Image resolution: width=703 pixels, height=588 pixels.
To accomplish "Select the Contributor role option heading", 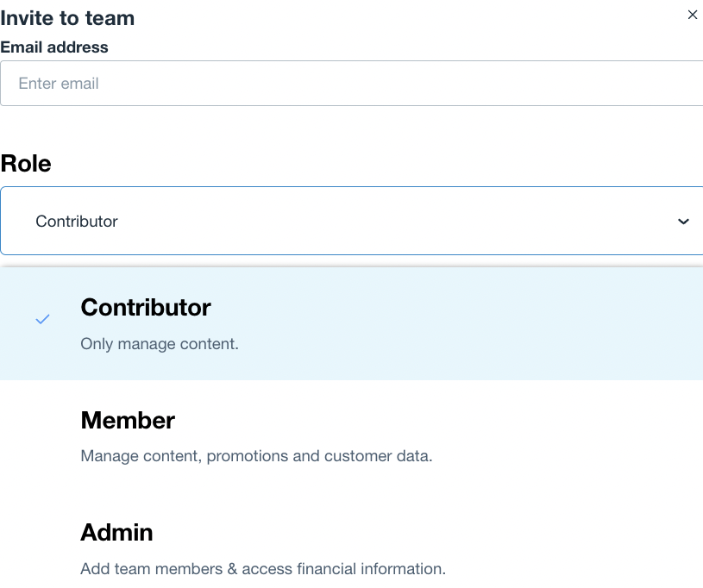I will [146, 308].
